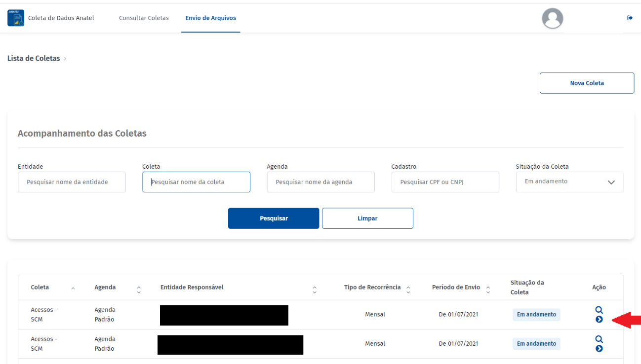Screen dimensions: 641x364
Task: Click the Acompanhamento das Coletas heading
Action: [82, 133]
